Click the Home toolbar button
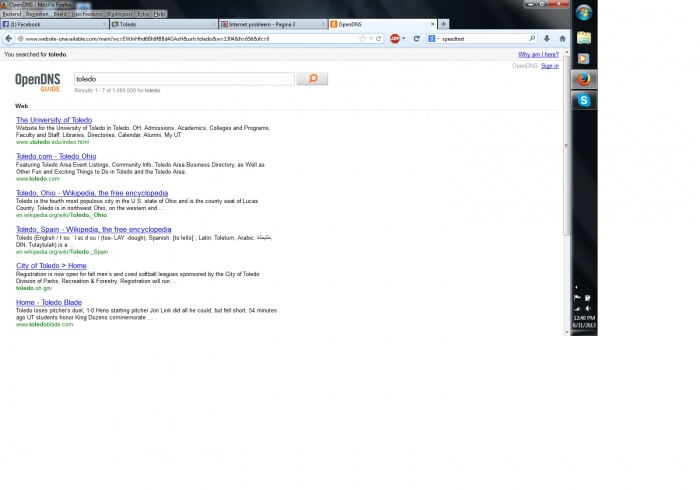This screenshot has height=490, width=700. tap(562, 38)
